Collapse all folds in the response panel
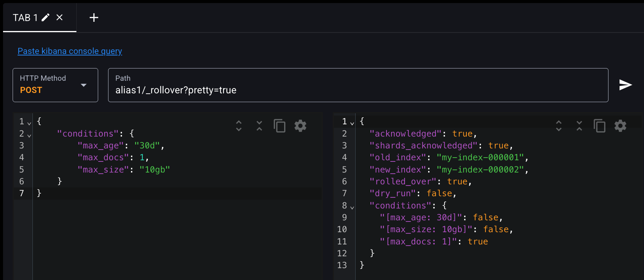The image size is (644, 280). coord(579,125)
